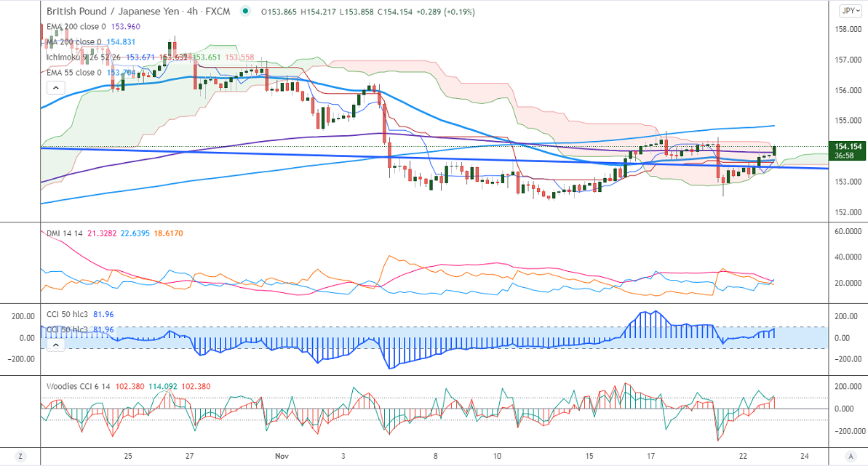Click DMI value 18.6170
868x466 pixels.
(168, 233)
